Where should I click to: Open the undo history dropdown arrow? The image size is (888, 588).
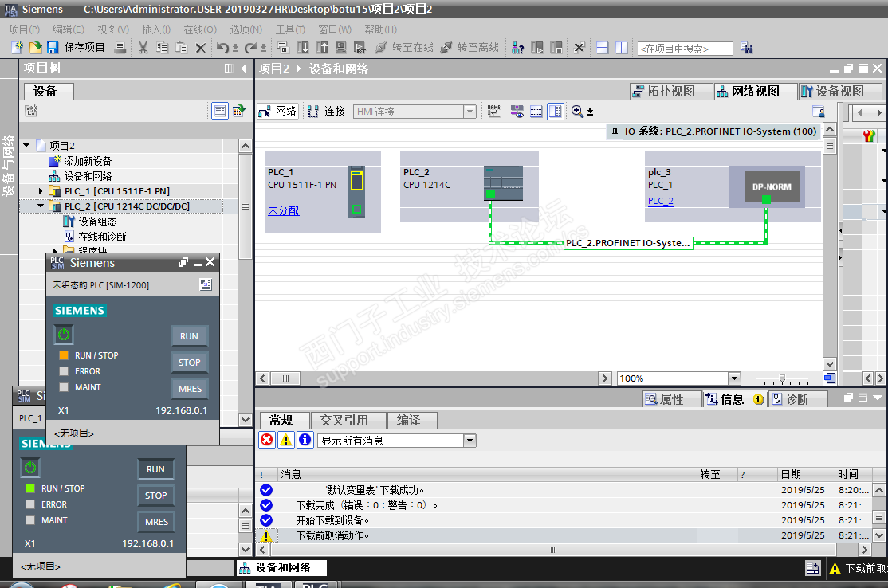tap(236, 49)
